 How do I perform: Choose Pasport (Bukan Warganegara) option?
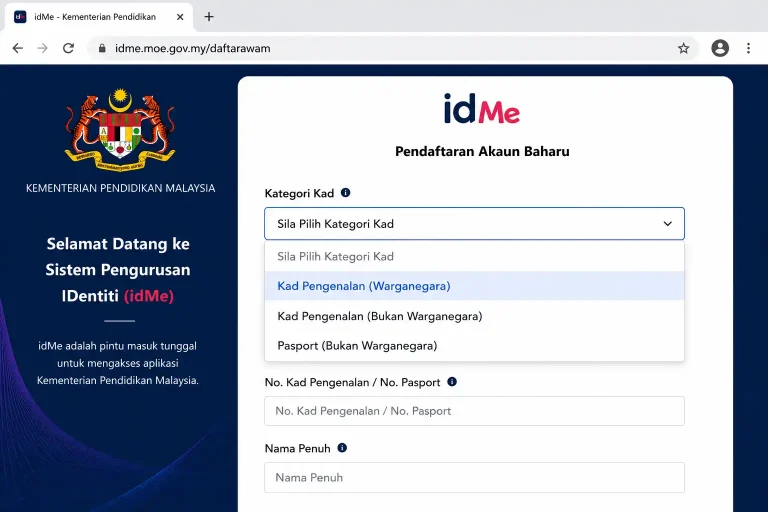pyautogui.click(x=474, y=345)
